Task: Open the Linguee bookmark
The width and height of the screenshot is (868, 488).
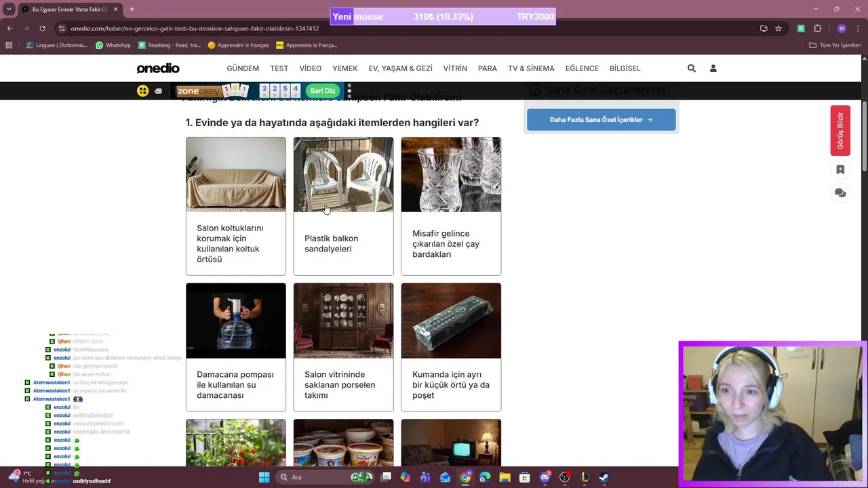Action: 57,45
